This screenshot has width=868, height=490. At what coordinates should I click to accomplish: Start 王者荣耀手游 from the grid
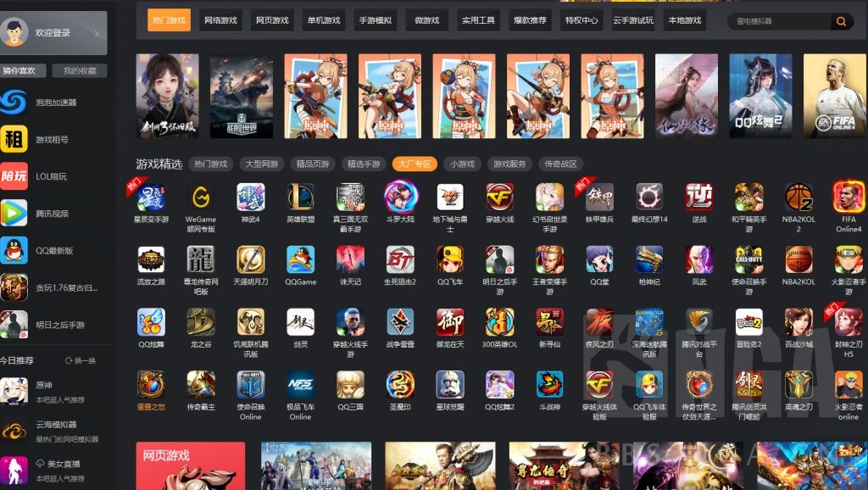[x=549, y=259]
